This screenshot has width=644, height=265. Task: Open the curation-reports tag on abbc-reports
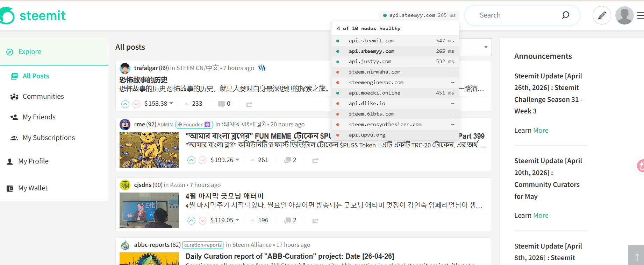point(203,245)
